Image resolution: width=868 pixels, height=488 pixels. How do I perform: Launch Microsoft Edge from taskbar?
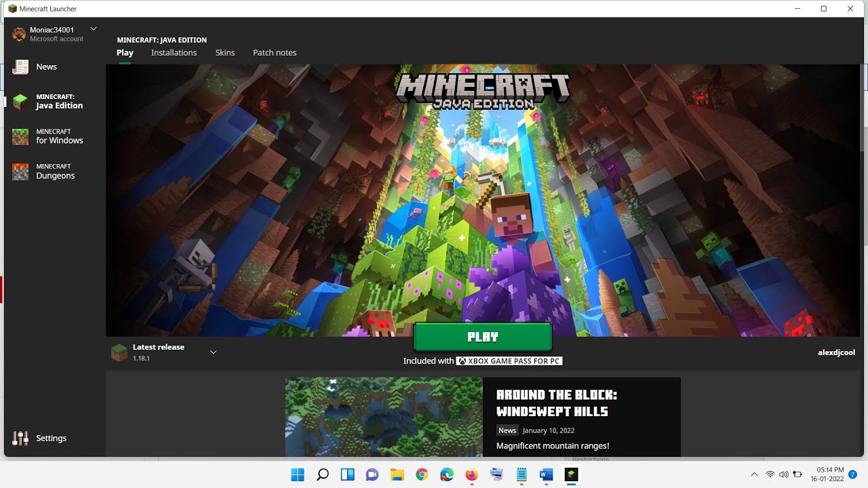click(447, 474)
